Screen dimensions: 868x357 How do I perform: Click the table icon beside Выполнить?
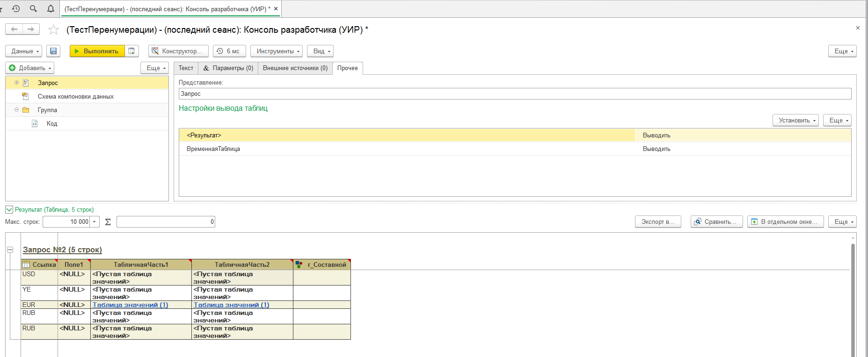[132, 51]
